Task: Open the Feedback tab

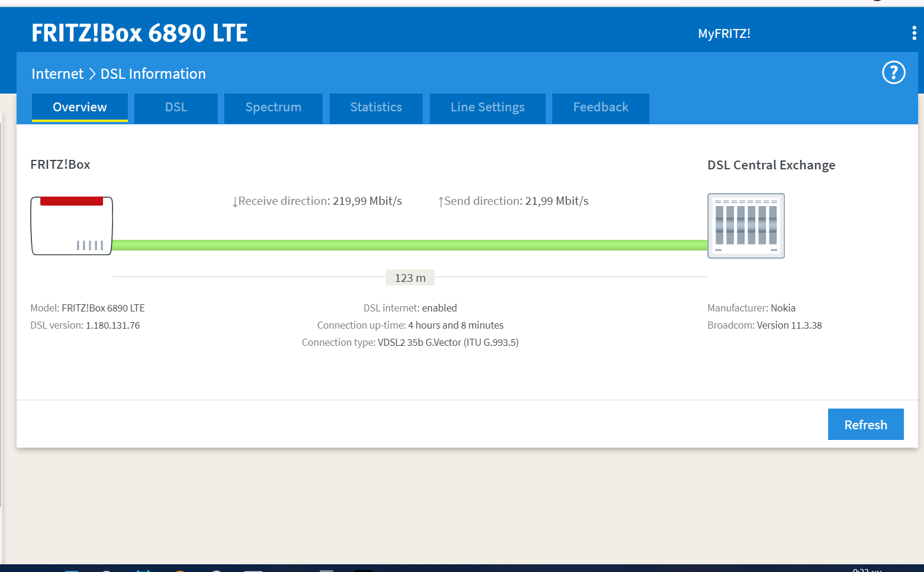Action: [601, 108]
